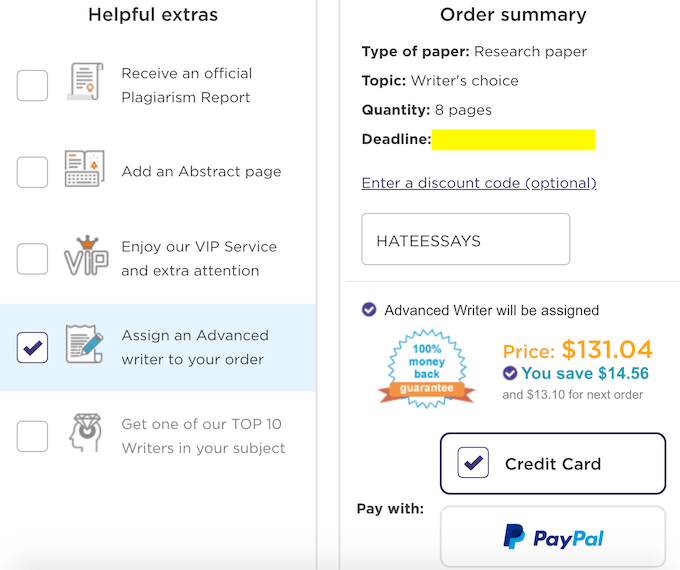Click the Advanced writer pencil icon
The image size is (680, 570).
coord(84,346)
